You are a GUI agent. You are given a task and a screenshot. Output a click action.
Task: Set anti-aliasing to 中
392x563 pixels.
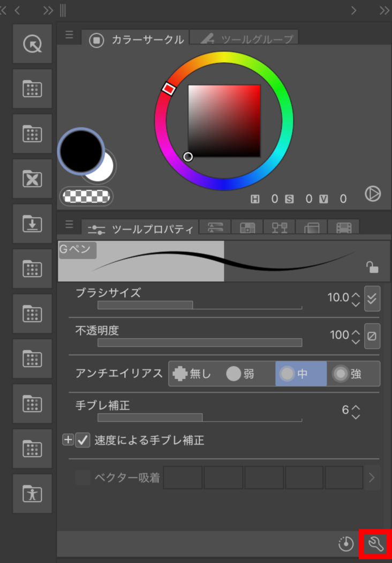click(x=301, y=374)
